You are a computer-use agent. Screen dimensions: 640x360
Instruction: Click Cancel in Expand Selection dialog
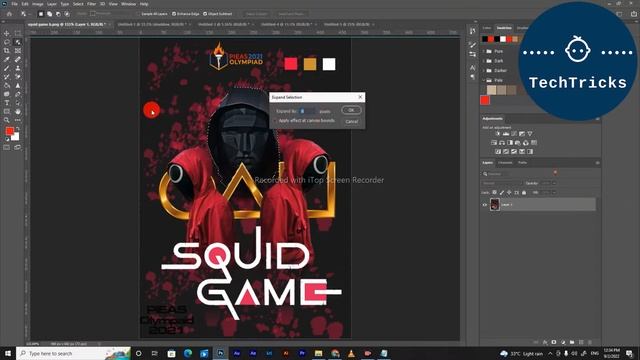click(351, 122)
